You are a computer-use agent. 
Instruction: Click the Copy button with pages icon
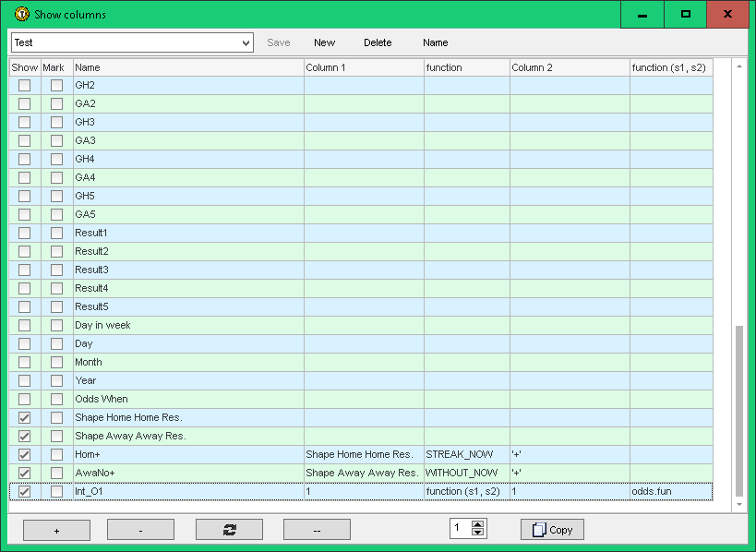pos(552,529)
